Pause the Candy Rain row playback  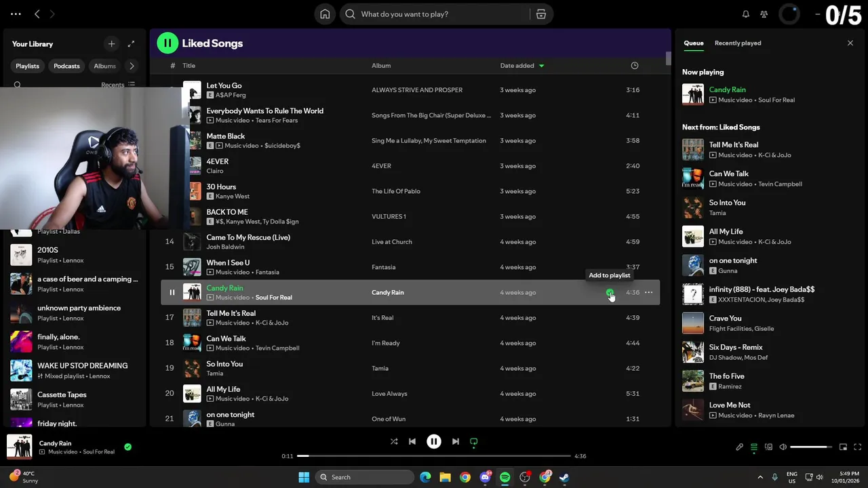pyautogui.click(x=172, y=293)
